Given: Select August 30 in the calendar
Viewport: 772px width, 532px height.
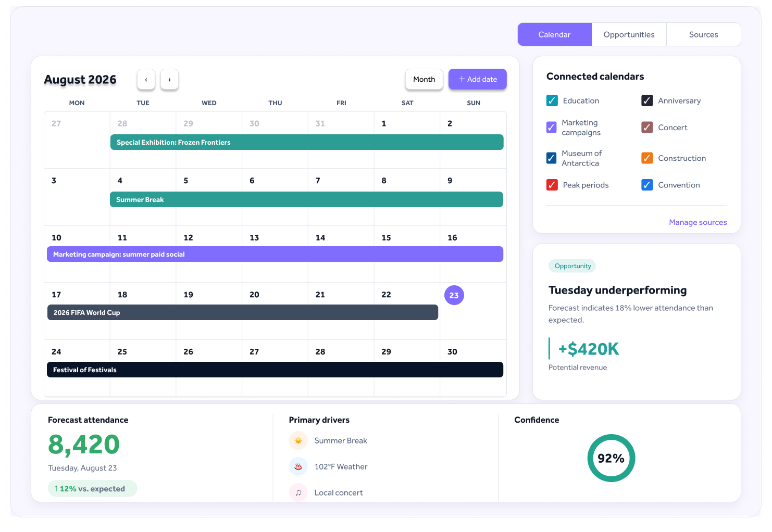Looking at the screenshot, I should 452,351.
